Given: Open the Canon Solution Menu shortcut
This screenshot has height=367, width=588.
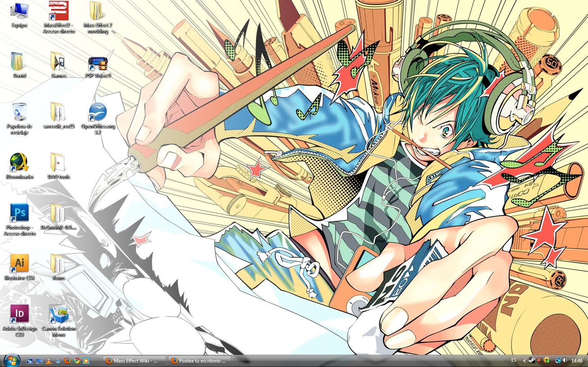Looking at the screenshot, I should 59,314.
